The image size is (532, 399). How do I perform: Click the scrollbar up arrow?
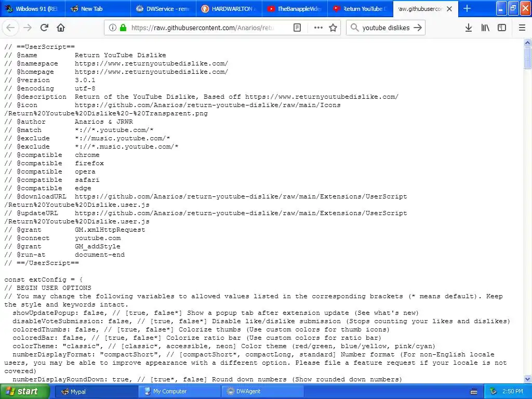(x=528, y=43)
